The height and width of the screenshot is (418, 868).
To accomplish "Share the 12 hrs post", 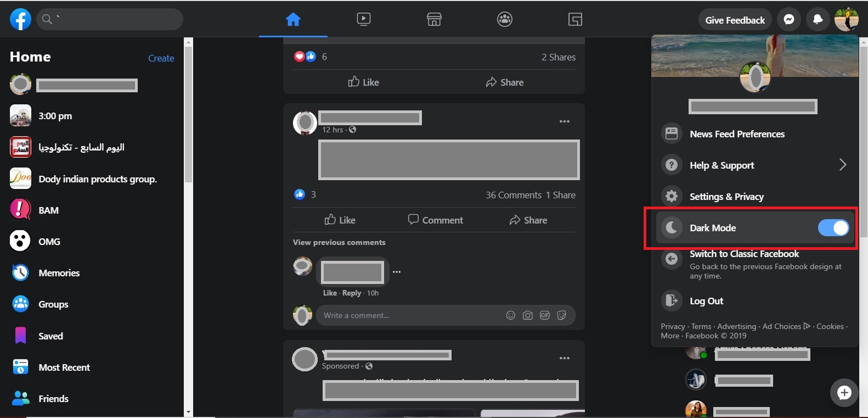I will point(528,220).
